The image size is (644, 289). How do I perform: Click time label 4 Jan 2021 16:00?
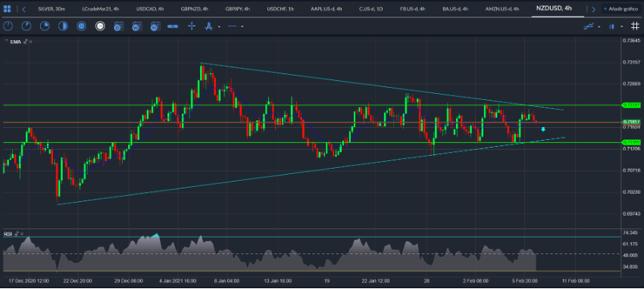click(x=178, y=281)
